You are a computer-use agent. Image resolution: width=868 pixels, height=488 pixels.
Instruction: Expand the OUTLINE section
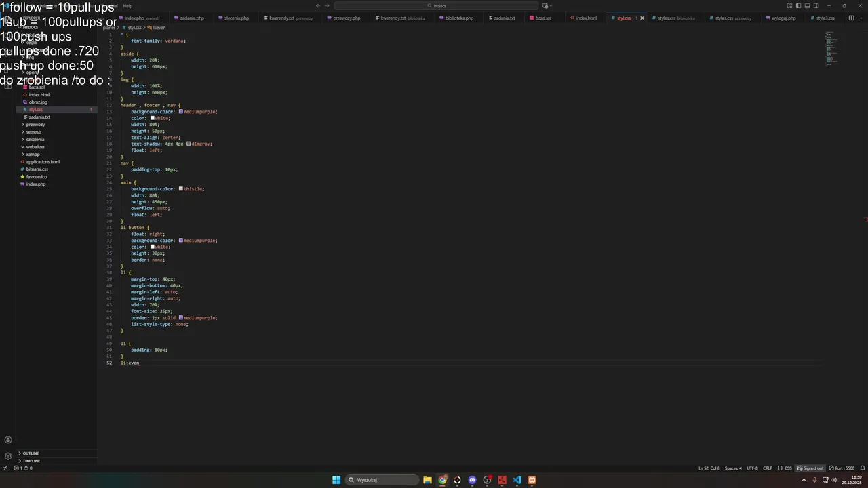[56, 453]
